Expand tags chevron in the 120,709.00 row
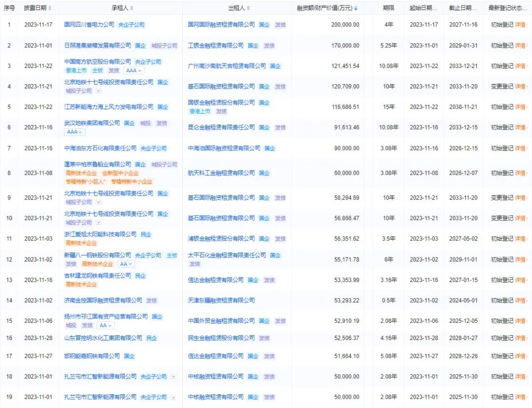Image resolution: width=532 pixels, height=408 pixels. [x=99, y=91]
